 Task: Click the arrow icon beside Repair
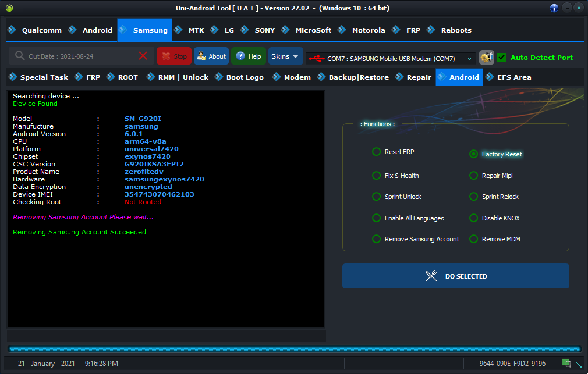399,77
